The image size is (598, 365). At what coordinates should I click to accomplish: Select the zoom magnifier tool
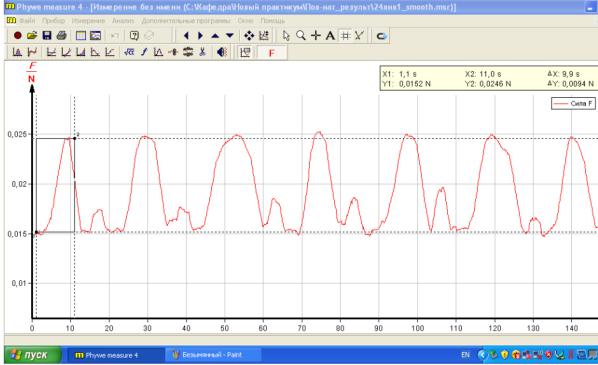point(301,35)
